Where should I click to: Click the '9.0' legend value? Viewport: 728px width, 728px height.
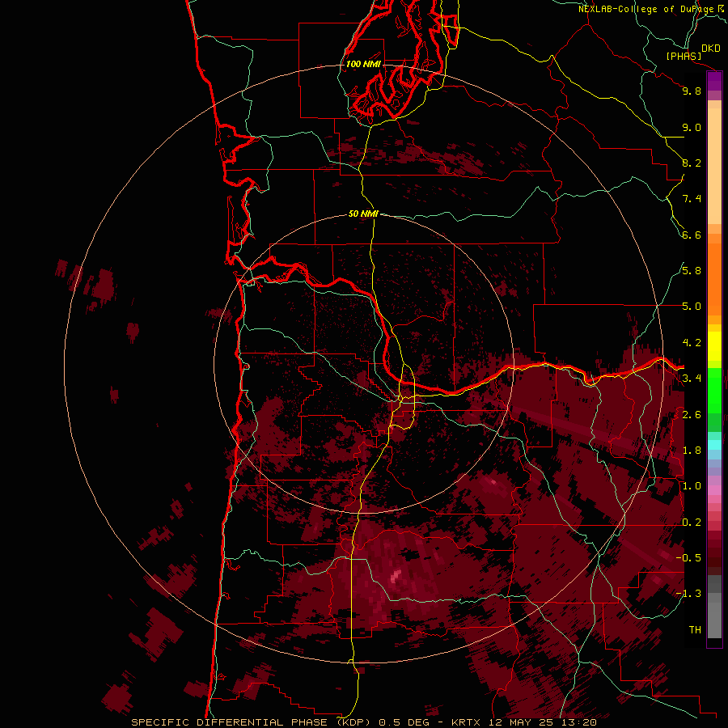coord(692,127)
